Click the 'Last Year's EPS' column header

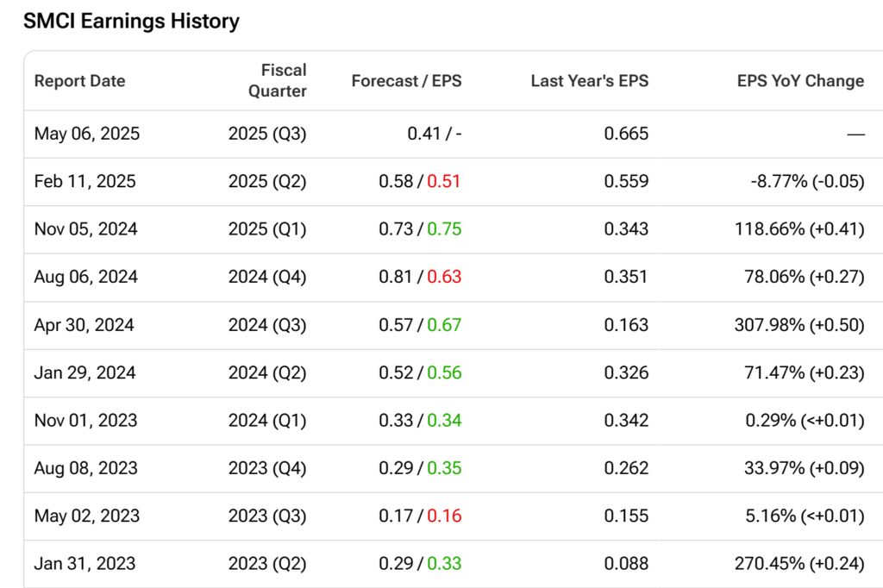(590, 81)
